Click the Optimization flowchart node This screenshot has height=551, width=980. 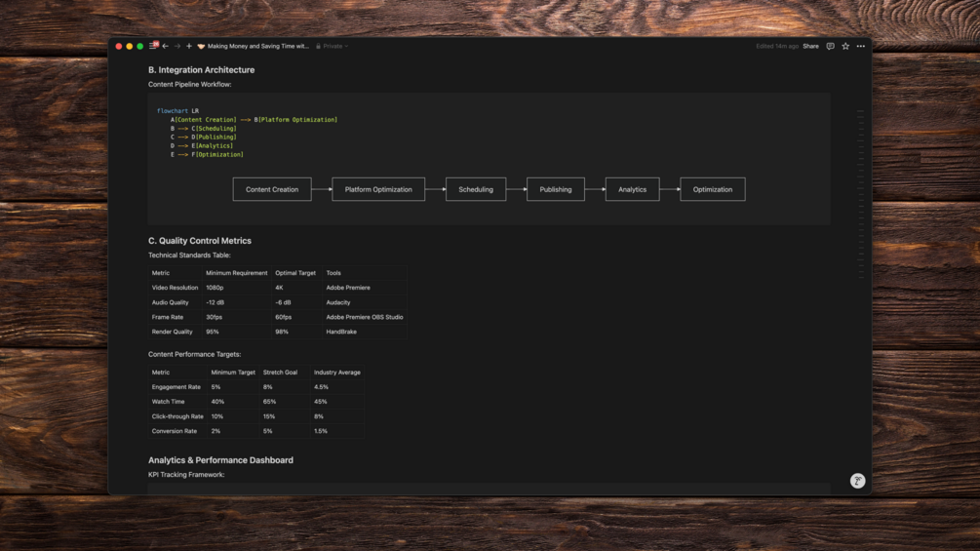713,189
